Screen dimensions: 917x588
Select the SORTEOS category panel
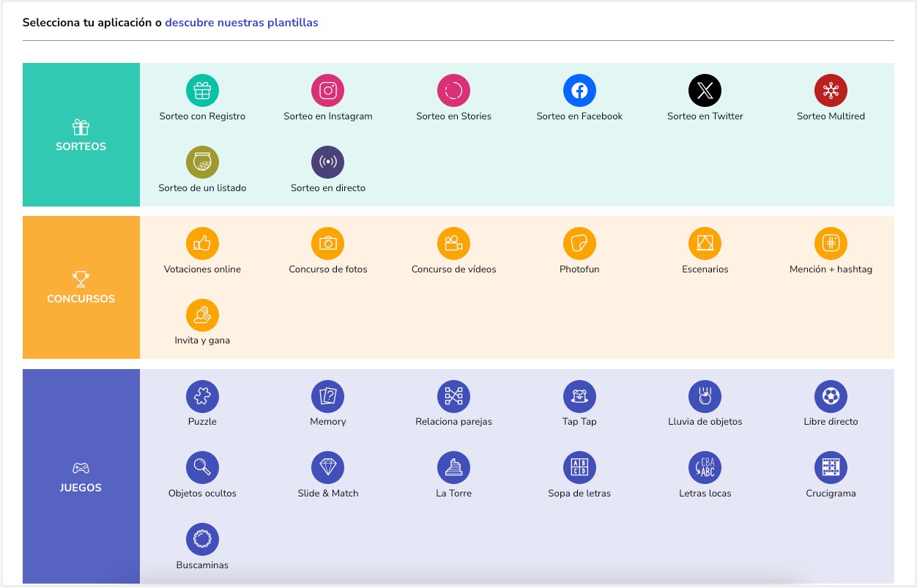(81, 135)
